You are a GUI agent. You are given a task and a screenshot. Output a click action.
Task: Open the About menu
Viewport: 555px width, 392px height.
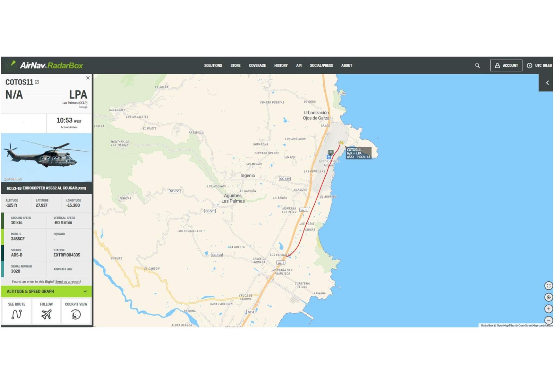click(347, 66)
